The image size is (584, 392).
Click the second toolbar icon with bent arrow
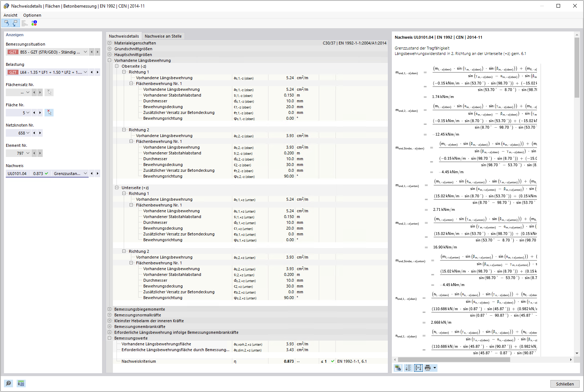(15, 23)
